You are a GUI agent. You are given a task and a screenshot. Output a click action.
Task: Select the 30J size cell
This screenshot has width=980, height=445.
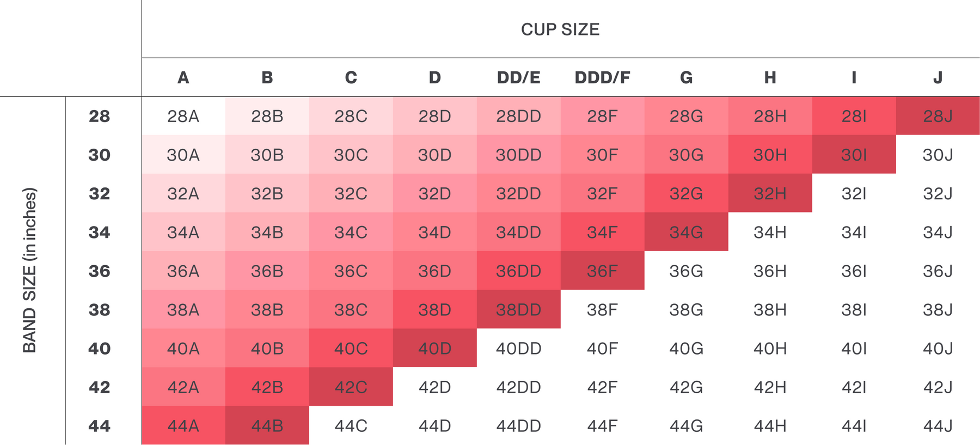point(938,155)
